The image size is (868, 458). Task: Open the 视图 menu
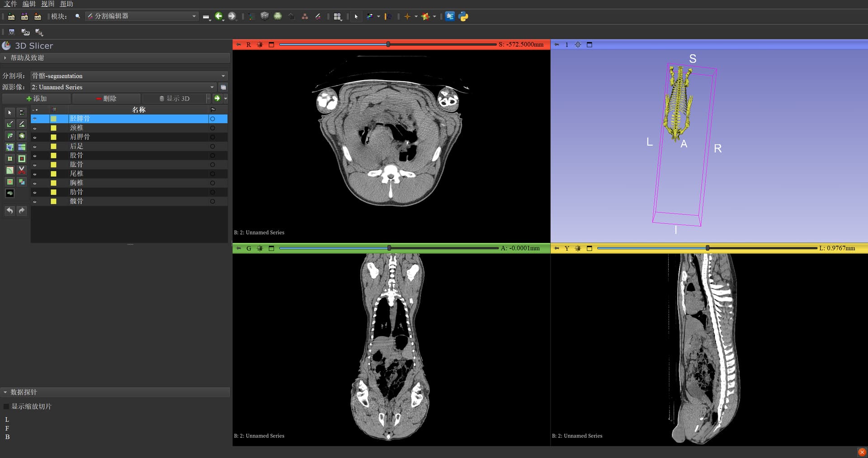pyautogui.click(x=47, y=4)
